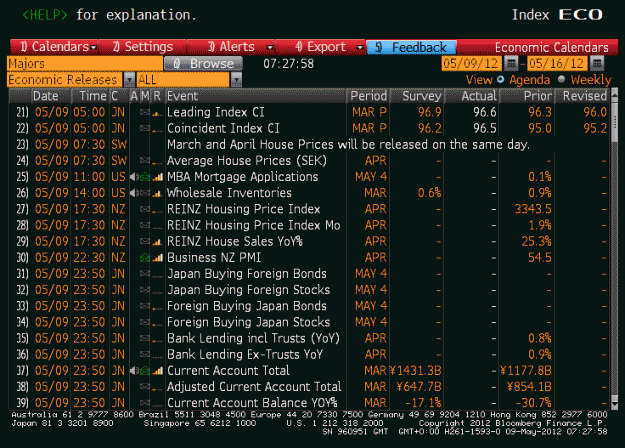Screen dimensions: 625x448
Task: Select the Feedback tab
Action: (x=411, y=47)
